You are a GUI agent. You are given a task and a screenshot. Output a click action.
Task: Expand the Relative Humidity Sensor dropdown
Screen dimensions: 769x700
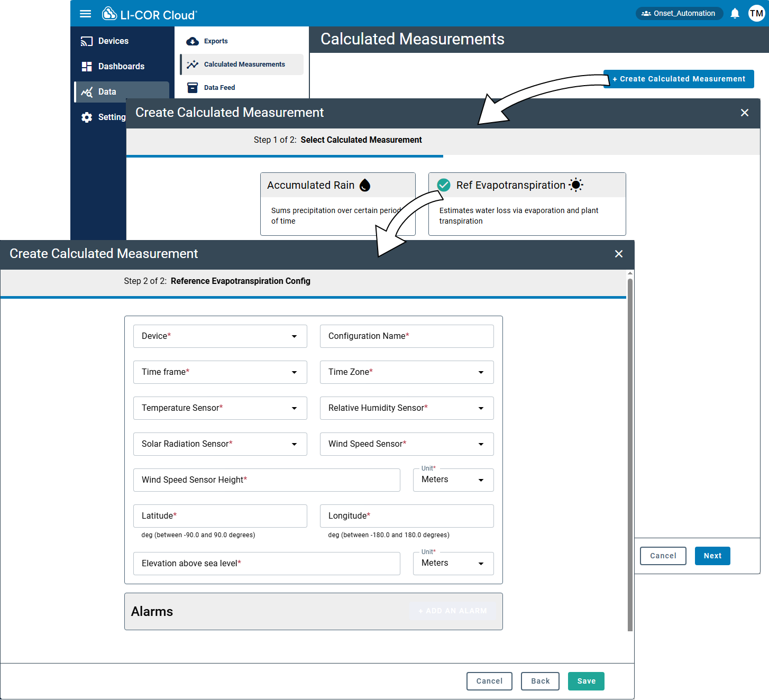407,408
